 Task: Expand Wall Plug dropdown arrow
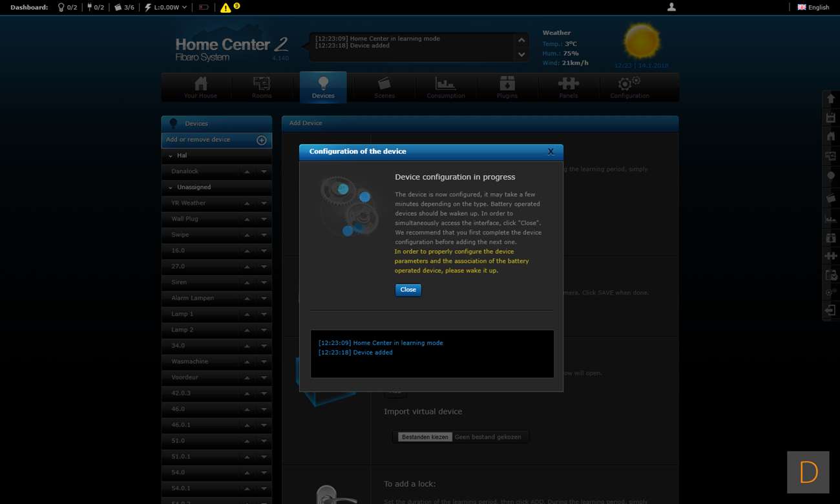click(264, 219)
